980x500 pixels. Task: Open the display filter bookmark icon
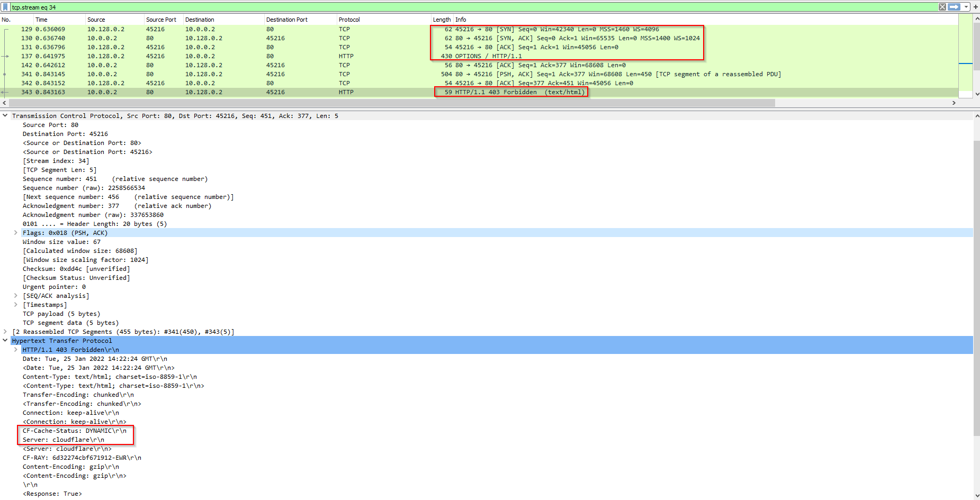(x=5, y=7)
